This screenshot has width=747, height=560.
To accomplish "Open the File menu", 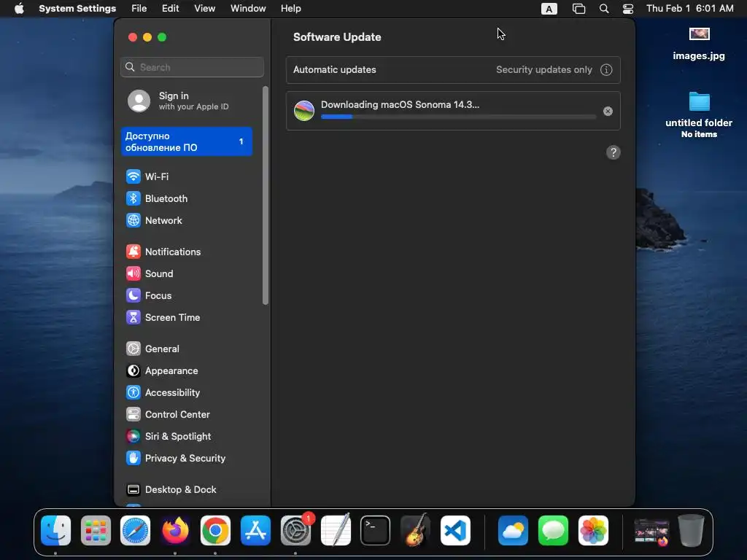I will click(x=139, y=9).
